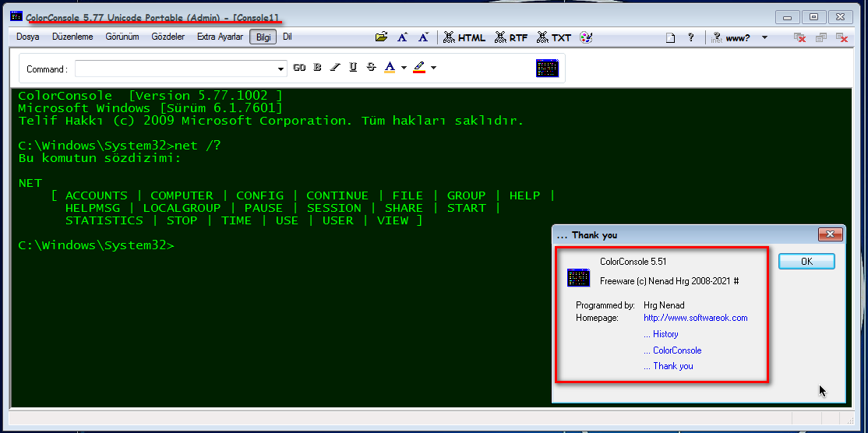This screenshot has width=868, height=433.
Task: Close the Console1 child window
Action: [x=842, y=37]
